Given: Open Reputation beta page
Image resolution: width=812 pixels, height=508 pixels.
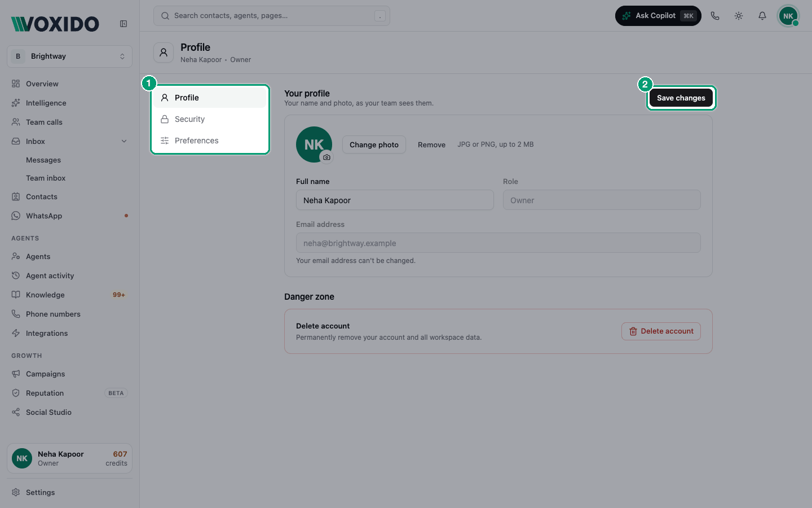Looking at the screenshot, I should pos(69,393).
